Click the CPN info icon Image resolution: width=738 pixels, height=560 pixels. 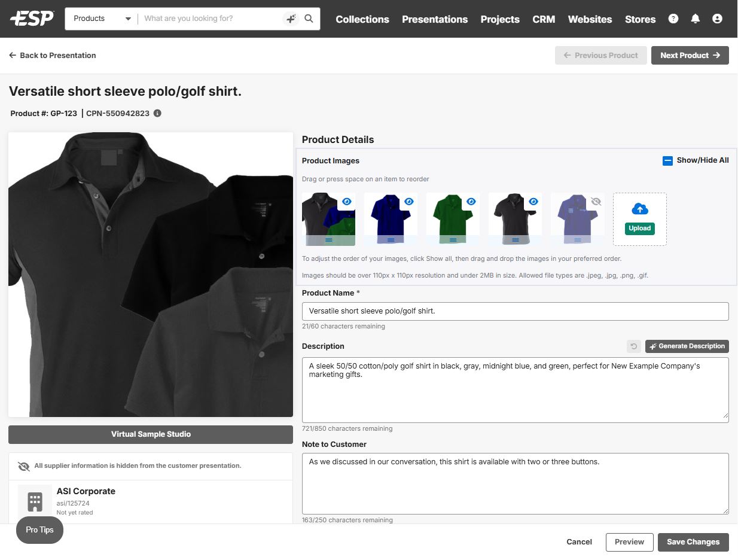tap(157, 113)
